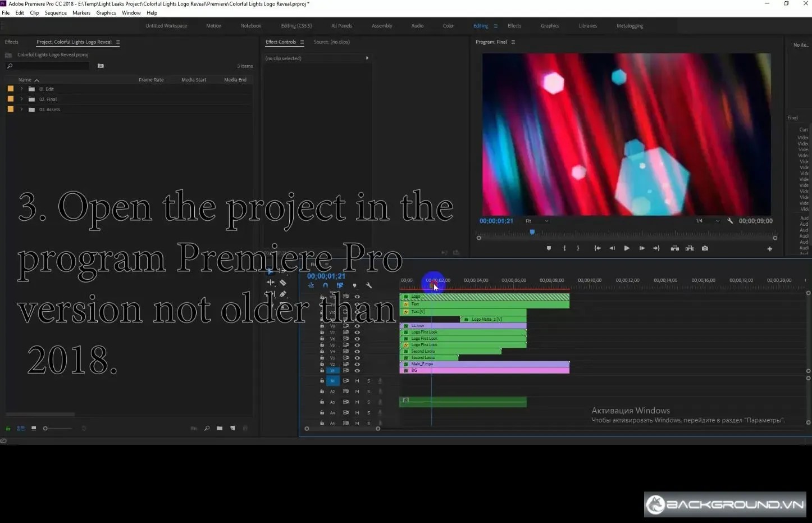The height and width of the screenshot is (523, 812).
Task: Click the New Item icon in Project panel
Action: 232,428
